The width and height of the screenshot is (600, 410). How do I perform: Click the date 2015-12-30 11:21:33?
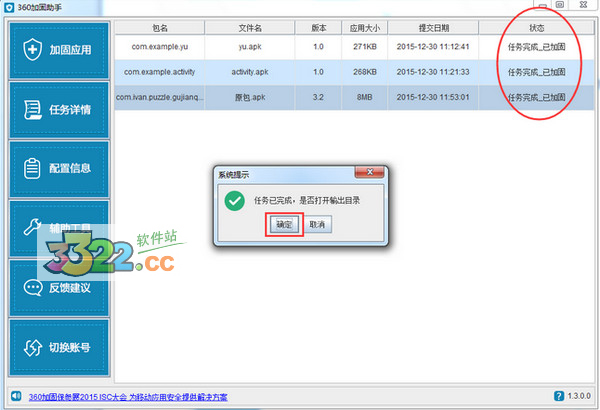click(433, 72)
